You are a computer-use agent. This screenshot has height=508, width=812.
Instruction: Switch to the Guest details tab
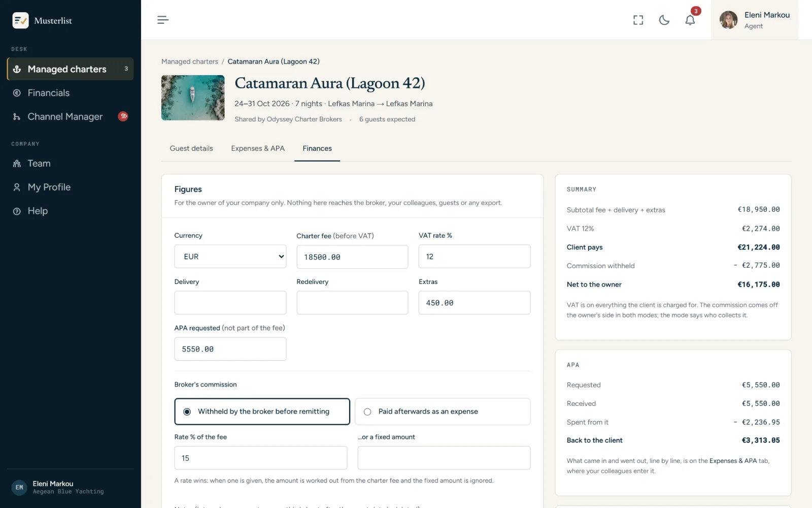191,148
